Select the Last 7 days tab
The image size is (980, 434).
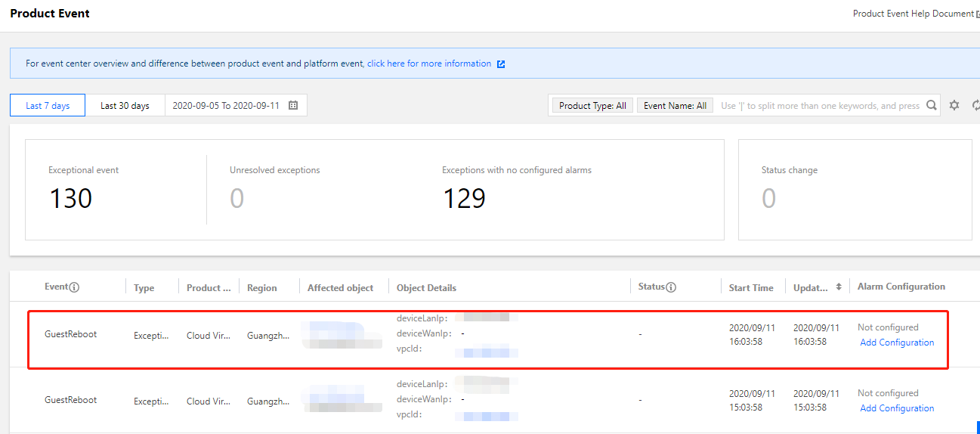(48, 106)
